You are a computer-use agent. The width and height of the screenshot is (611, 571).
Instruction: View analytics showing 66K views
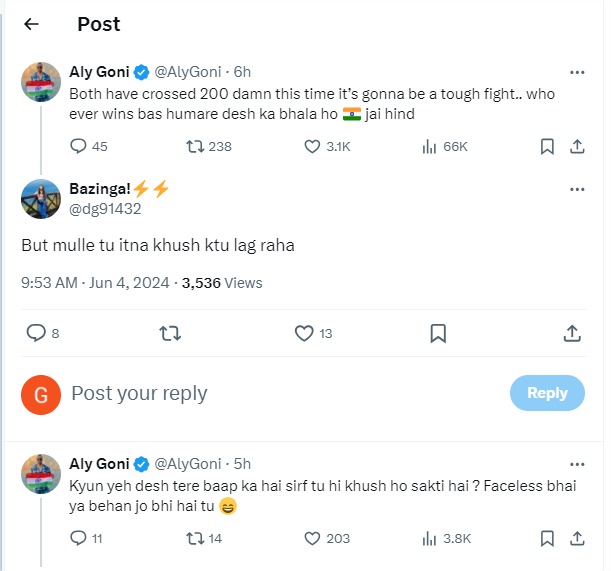click(431, 146)
